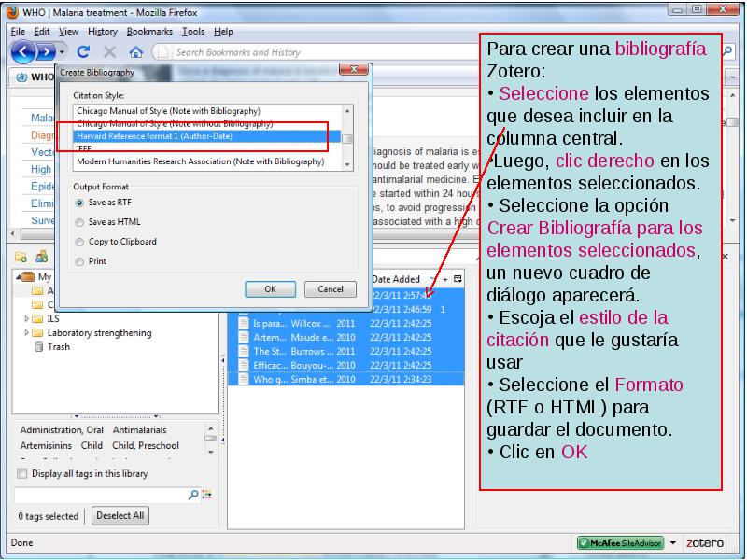Click the tag filter search field
This screenshot has width=747, height=560.
(x=101, y=496)
